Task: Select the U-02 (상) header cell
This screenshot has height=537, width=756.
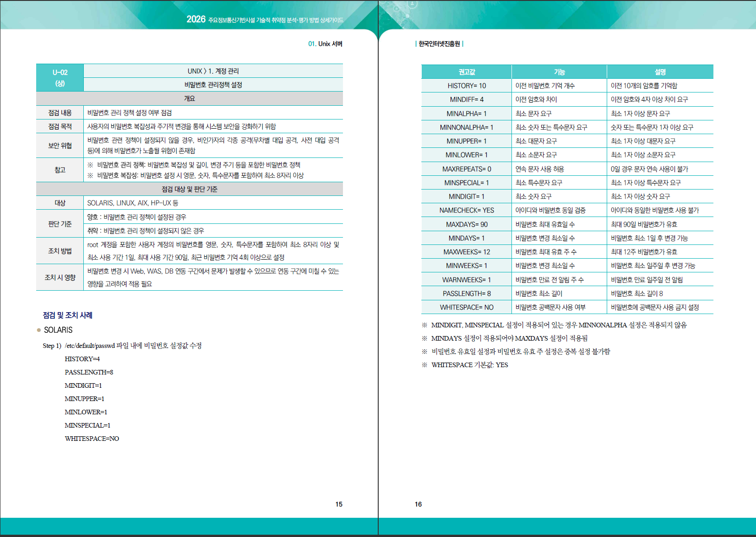Action: pyautogui.click(x=60, y=77)
